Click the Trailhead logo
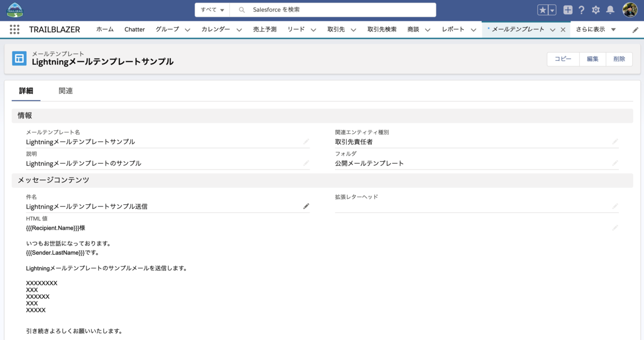Viewport: 644px width, 340px height. [x=15, y=10]
